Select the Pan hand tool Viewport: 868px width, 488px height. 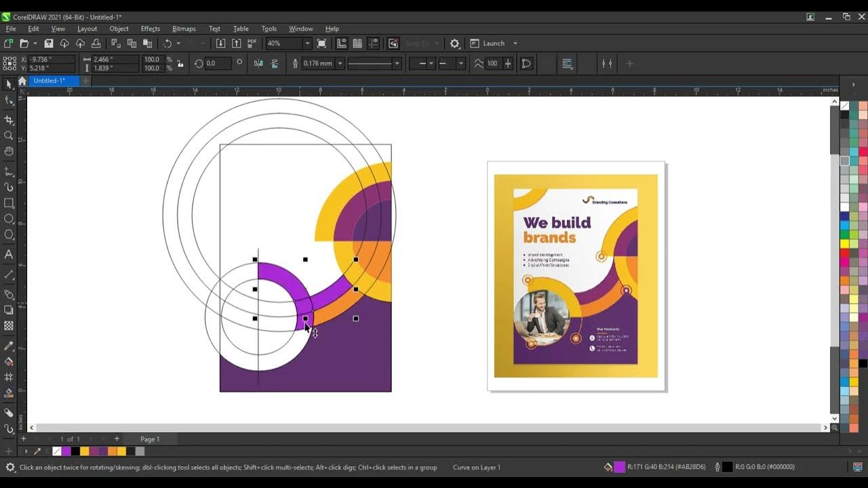(9, 151)
